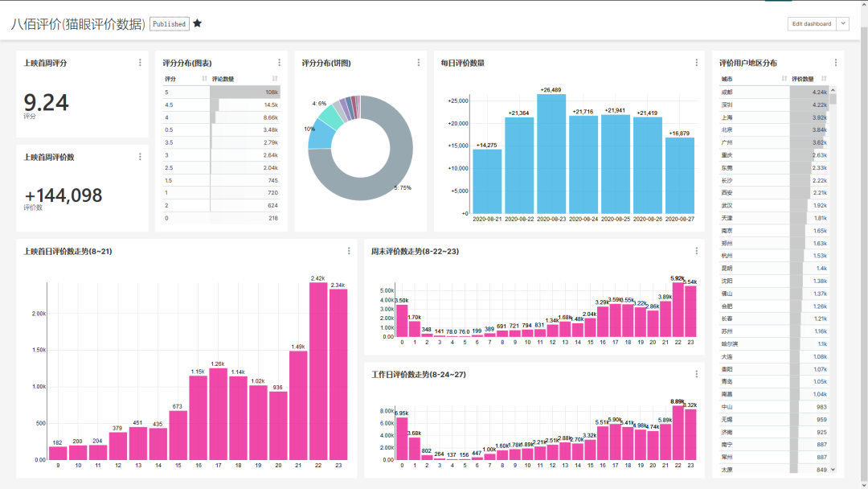The image size is (868, 489).
Task: Open options menu of 周末评价数走势(8-22~23) chart
Action: pyautogui.click(x=696, y=251)
